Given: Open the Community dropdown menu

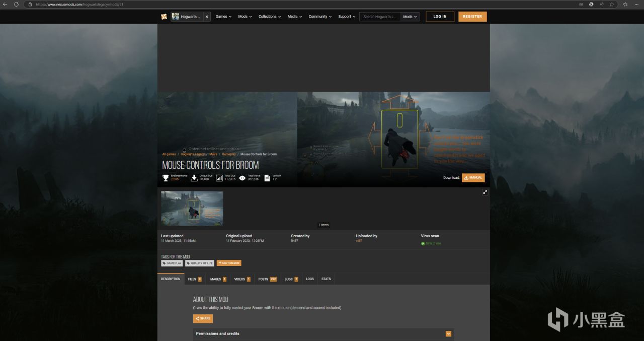Looking at the screenshot, I should [320, 17].
